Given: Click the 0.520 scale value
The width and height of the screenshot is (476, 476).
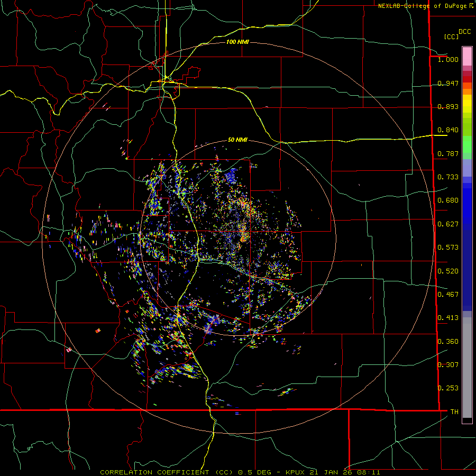Looking at the screenshot, I should [448, 271].
